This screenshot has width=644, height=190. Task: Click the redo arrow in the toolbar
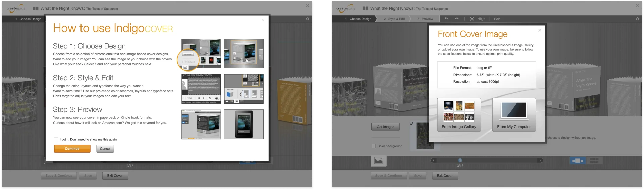[457, 19]
